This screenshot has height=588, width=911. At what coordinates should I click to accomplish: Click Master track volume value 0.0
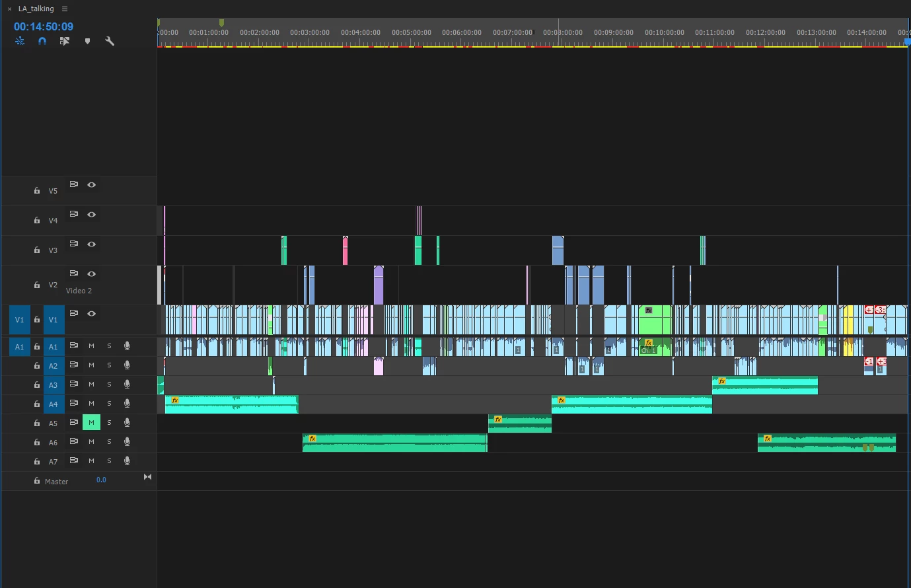pyautogui.click(x=101, y=480)
